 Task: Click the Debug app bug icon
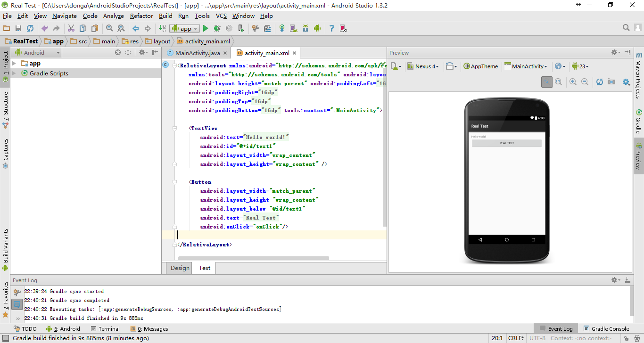(x=217, y=29)
